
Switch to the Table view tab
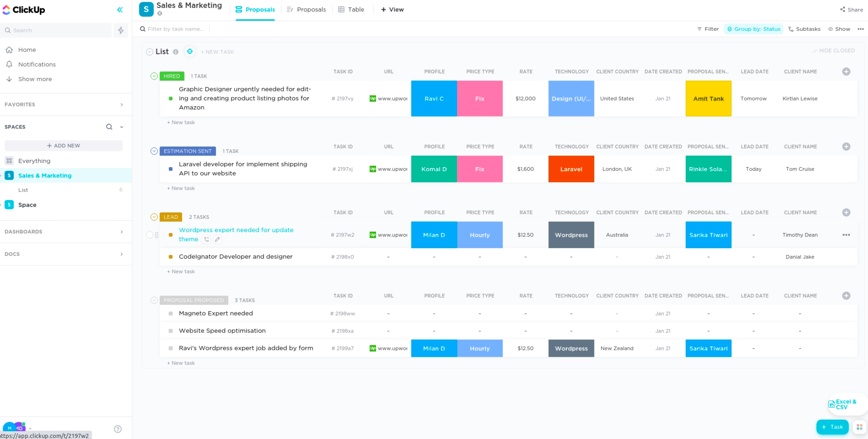(351, 9)
